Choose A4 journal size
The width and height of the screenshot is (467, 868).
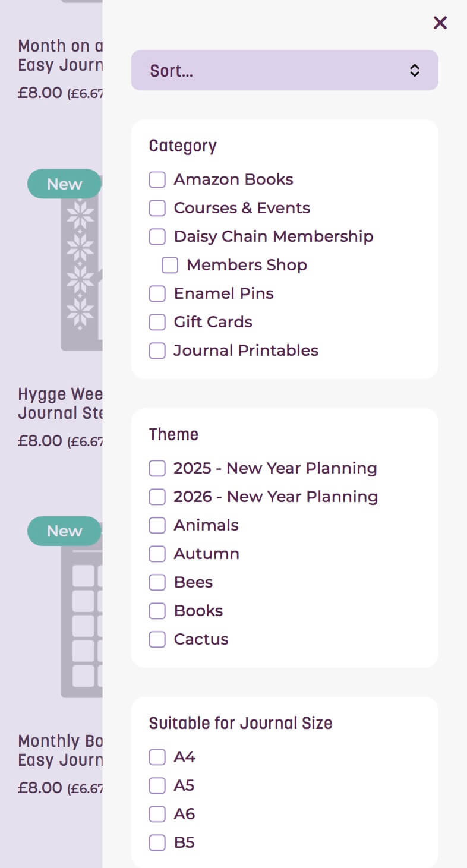point(157,757)
